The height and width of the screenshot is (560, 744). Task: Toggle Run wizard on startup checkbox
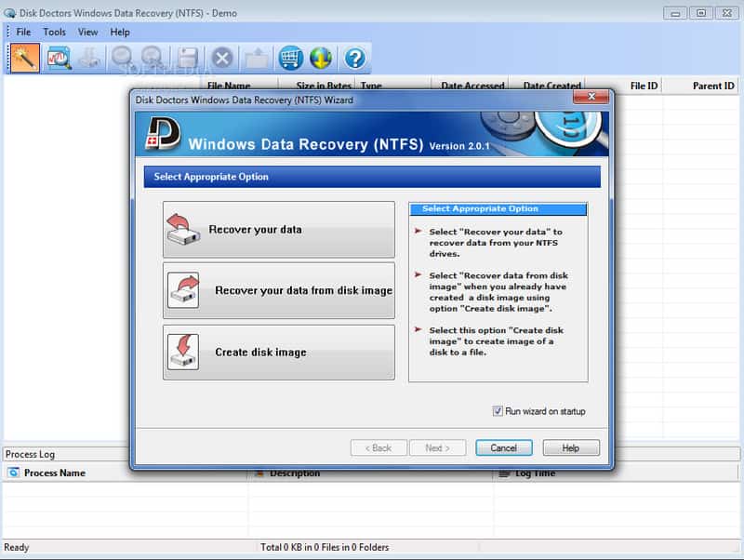click(498, 411)
